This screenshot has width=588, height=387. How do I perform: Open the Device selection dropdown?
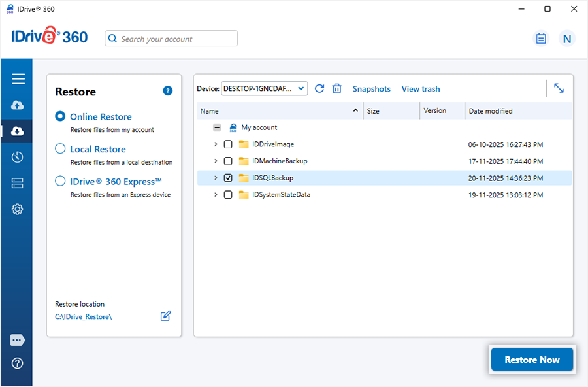(265, 88)
